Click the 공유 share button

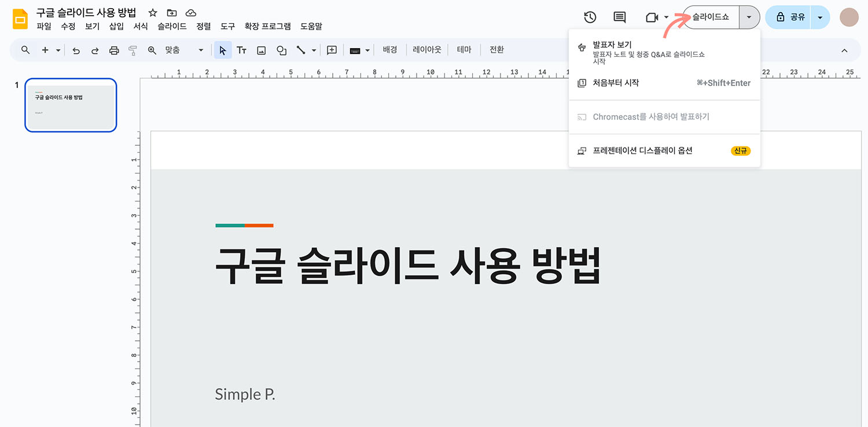[x=789, y=17]
